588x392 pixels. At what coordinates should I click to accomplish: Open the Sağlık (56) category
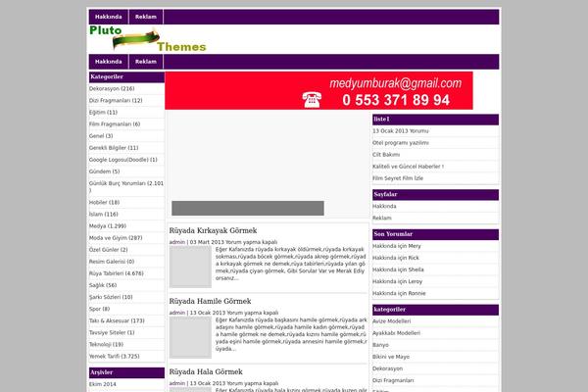(103, 285)
